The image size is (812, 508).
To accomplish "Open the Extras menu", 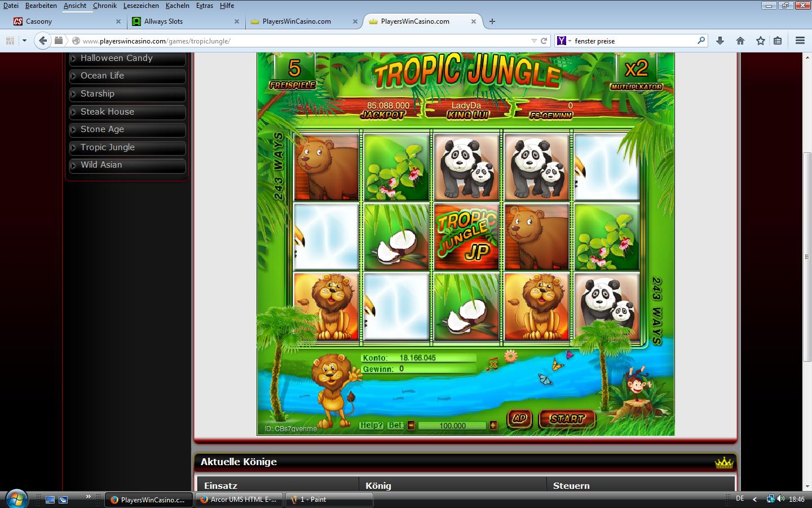I will click(205, 6).
